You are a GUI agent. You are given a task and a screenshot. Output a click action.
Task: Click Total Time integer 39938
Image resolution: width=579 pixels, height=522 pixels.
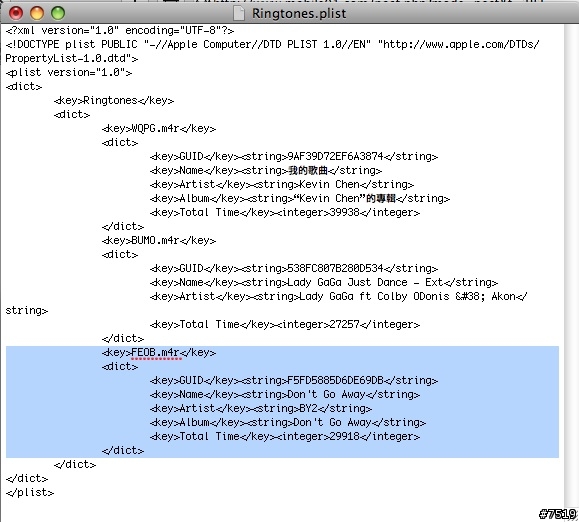(x=285, y=212)
